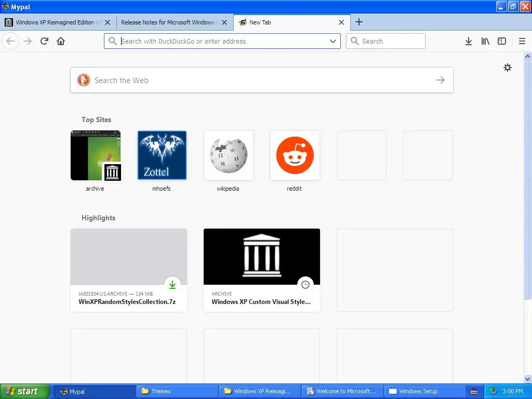The width and height of the screenshot is (532, 399).
Task: Click the history clock icon on Archive card
Action: click(305, 285)
